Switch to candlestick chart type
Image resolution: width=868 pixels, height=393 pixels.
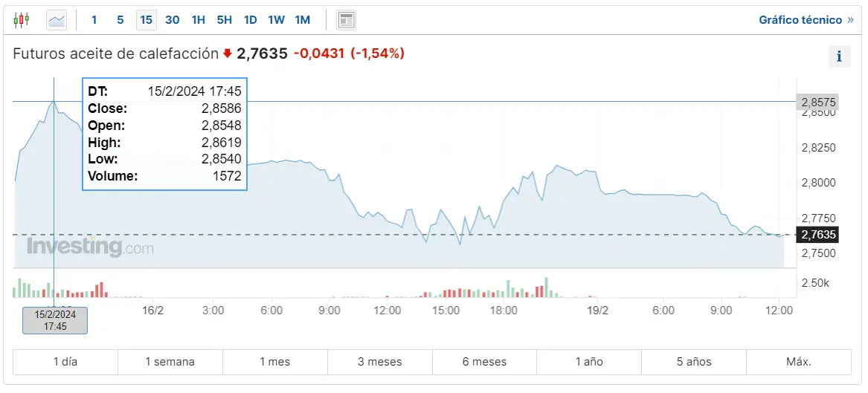coord(22,20)
